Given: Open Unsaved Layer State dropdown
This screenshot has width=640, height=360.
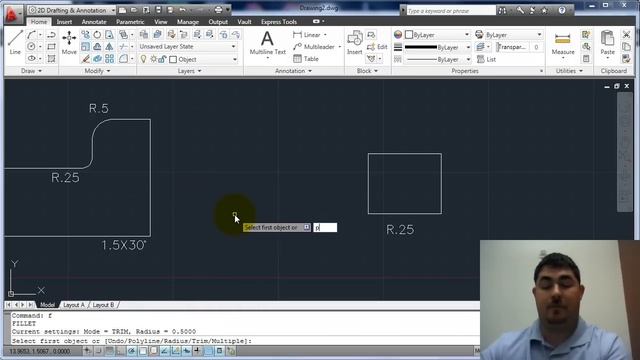Looking at the screenshot, I should coord(187,47).
